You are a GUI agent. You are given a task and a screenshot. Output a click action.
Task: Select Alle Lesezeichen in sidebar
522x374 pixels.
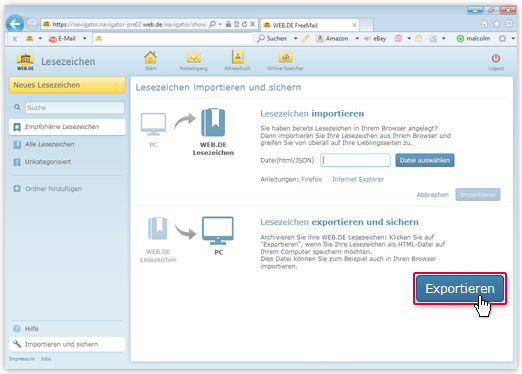pyautogui.click(x=49, y=144)
